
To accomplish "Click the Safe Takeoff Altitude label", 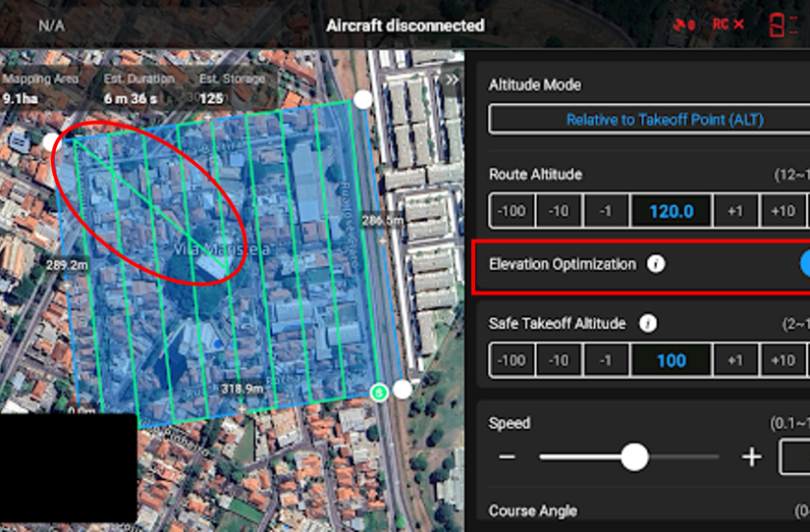I will pos(557,323).
